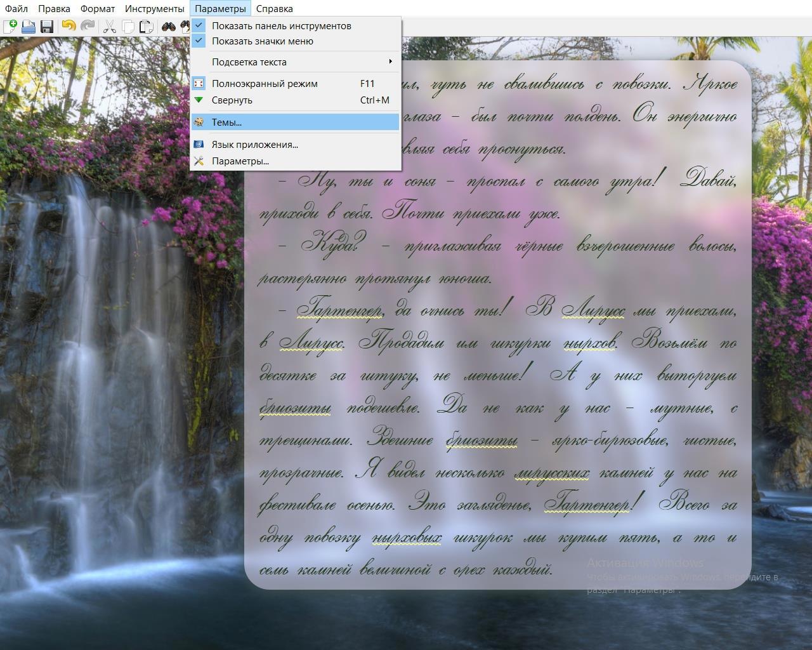812x650 pixels.
Task: Click 'Параметры...' entry with wrench icon
Action: click(240, 161)
